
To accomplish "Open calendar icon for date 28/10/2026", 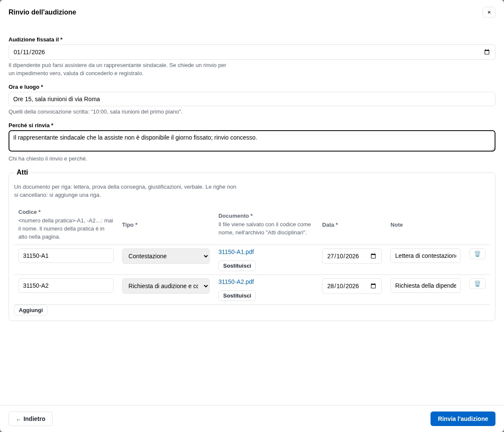I will coord(373,286).
